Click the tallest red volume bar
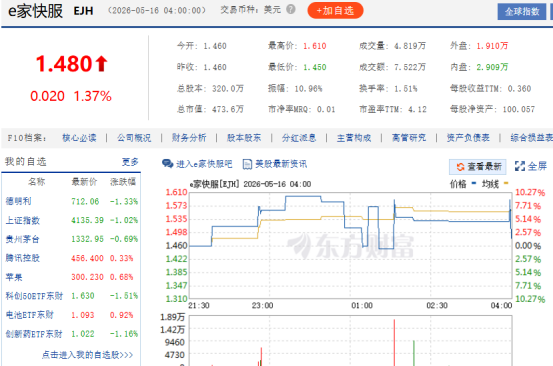This screenshot has height=366, width=553. [394, 342]
